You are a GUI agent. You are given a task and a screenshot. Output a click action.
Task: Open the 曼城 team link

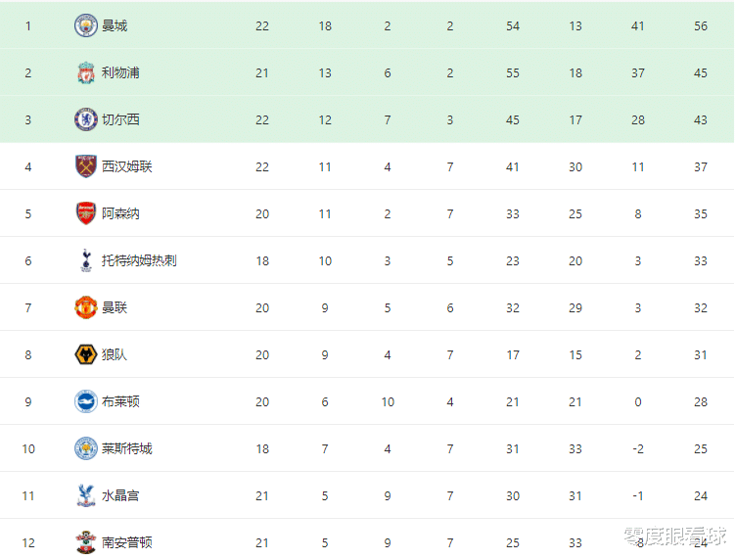click(115, 25)
